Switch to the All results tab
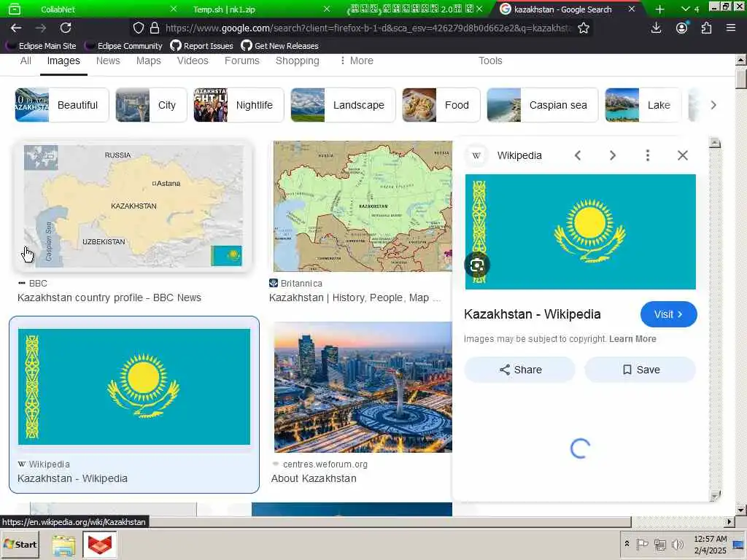The image size is (747, 560). [x=26, y=61]
